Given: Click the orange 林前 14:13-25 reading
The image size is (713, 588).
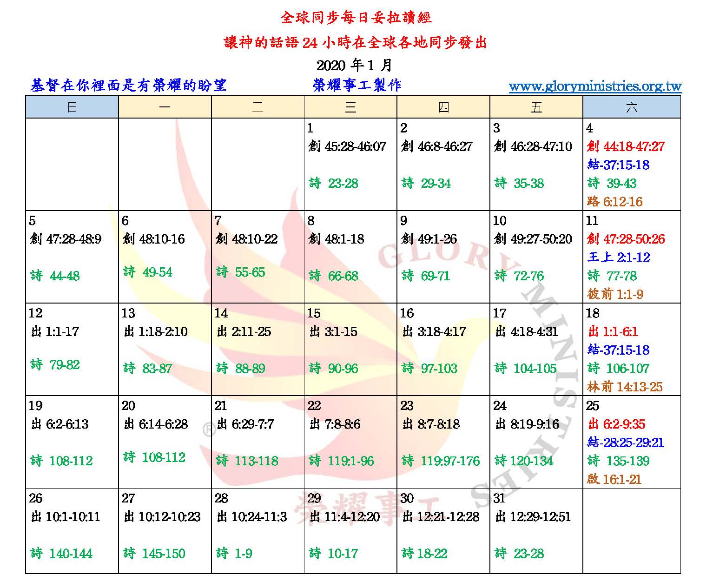Looking at the screenshot, I should coord(625,387).
